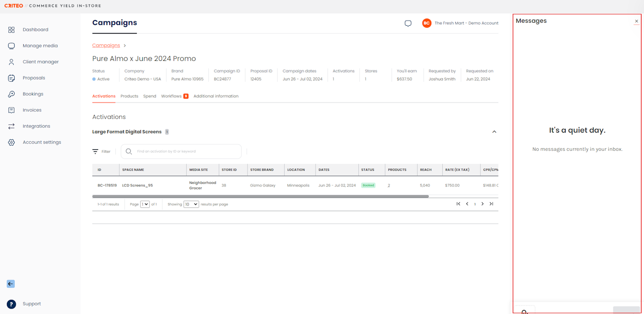Image resolution: width=644 pixels, height=314 pixels.
Task: Click the current page number 1 in pagination
Action: pos(475,204)
